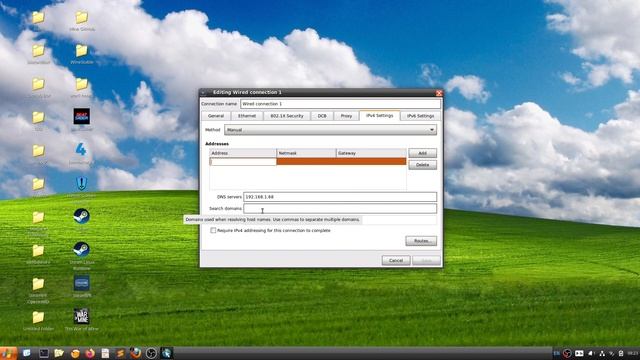Open the blue shield desktop icon
Screen dimensions: 640x360
(82, 183)
